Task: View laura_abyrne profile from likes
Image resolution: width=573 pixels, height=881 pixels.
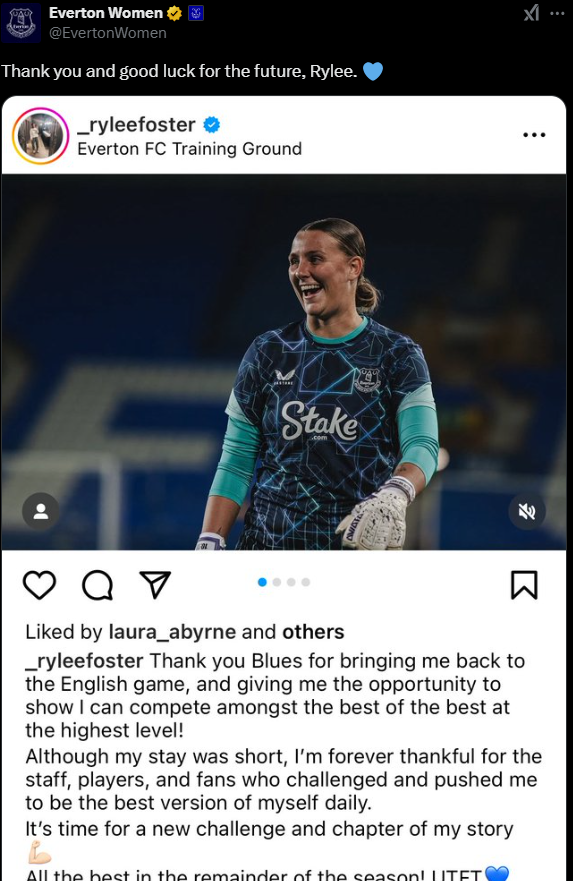Action: (x=172, y=632)
